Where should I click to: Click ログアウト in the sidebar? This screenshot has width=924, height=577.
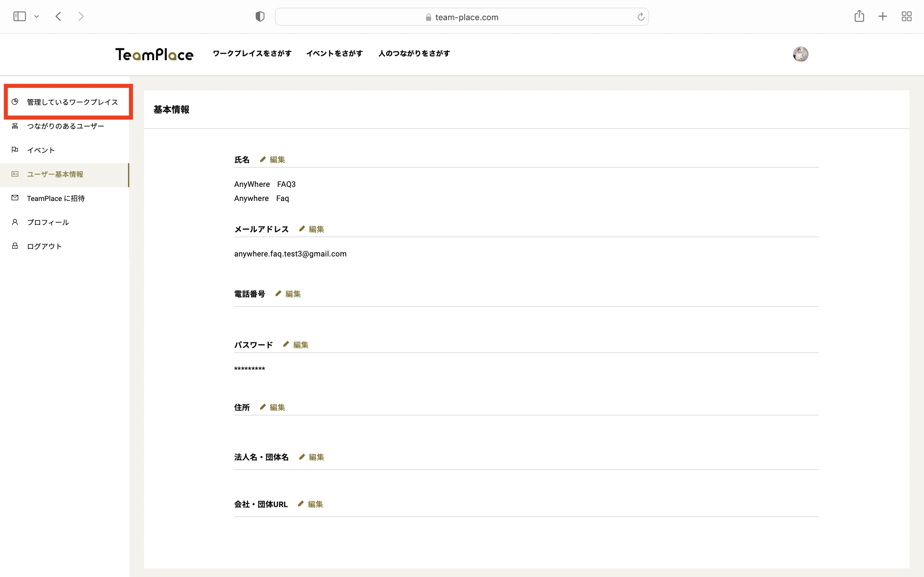point(44,246)
